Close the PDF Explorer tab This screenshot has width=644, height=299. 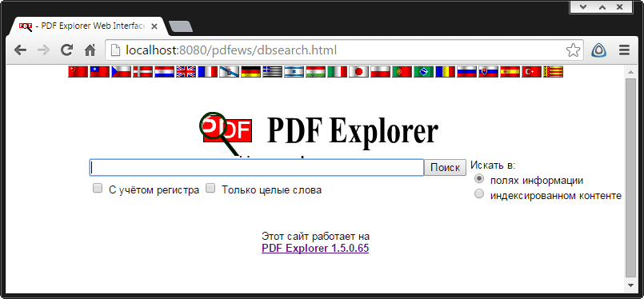point(154,26)
